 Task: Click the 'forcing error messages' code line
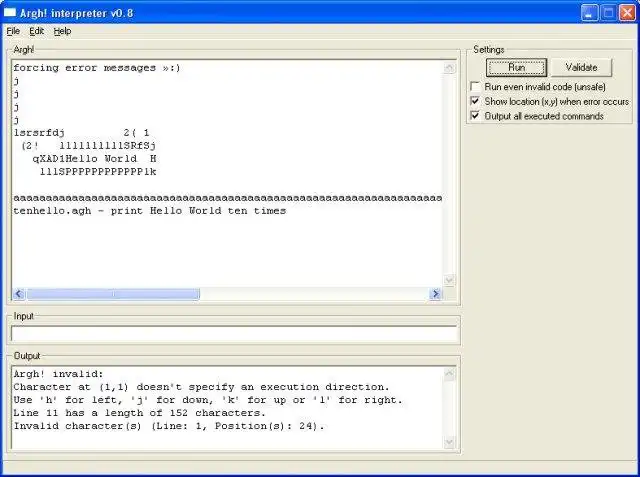(97, 68)
